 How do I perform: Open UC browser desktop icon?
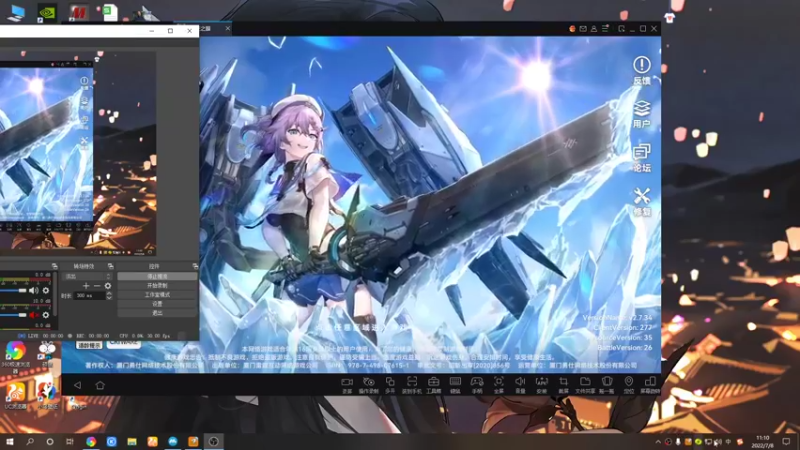[15, 396]
